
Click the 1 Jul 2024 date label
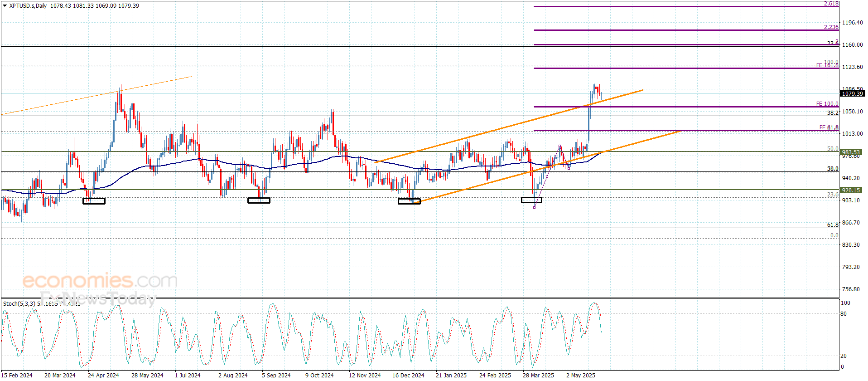[188, 376]
